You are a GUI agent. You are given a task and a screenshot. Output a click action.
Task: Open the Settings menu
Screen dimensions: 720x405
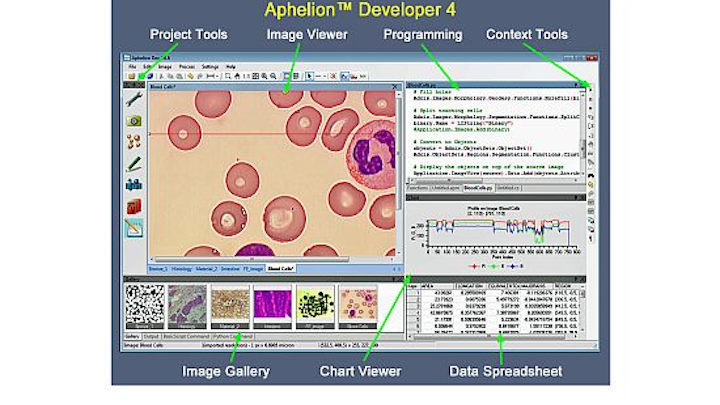click(x=210, y=67)
